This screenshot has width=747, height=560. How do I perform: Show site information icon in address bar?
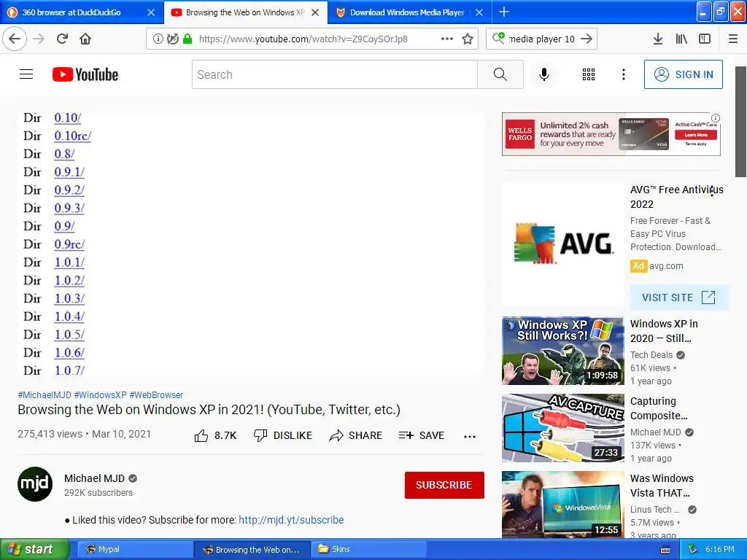[x=158, y=39]
